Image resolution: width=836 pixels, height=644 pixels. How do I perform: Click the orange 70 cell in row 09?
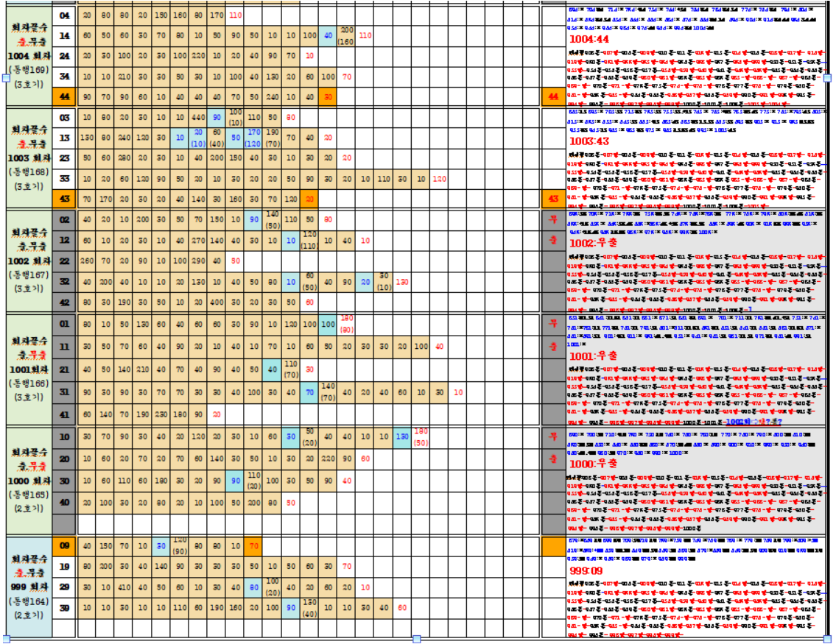click(253, 546)
